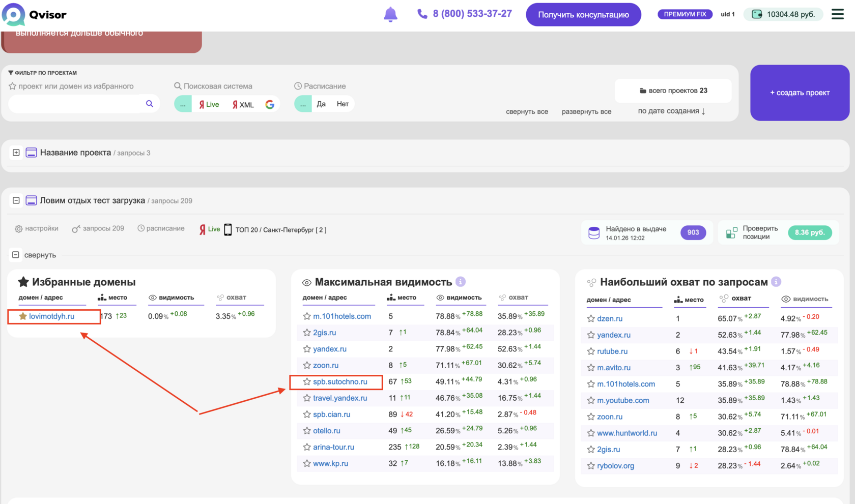Click info icon beside Максимальная видимость
The width and height of the screenshot is (855, 504).
click(461, 282)
